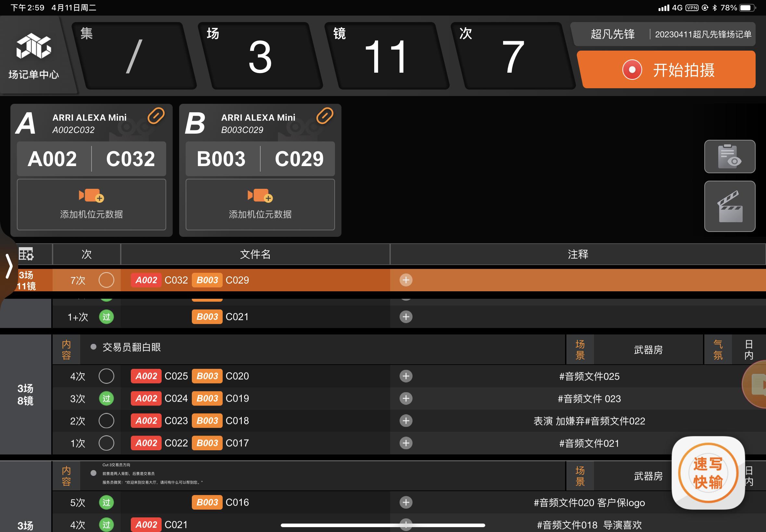
Task: Open table column settings icon
Action: [x=26, y=254]
